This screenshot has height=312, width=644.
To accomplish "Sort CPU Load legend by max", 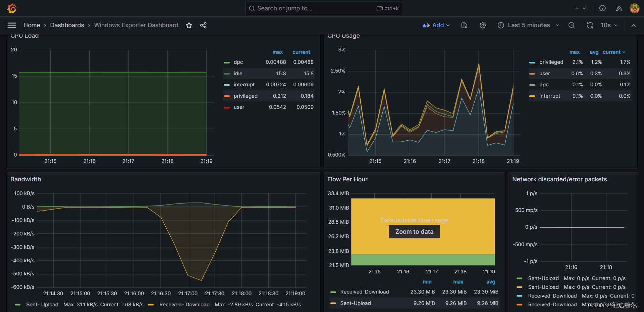I will point(277,52).
